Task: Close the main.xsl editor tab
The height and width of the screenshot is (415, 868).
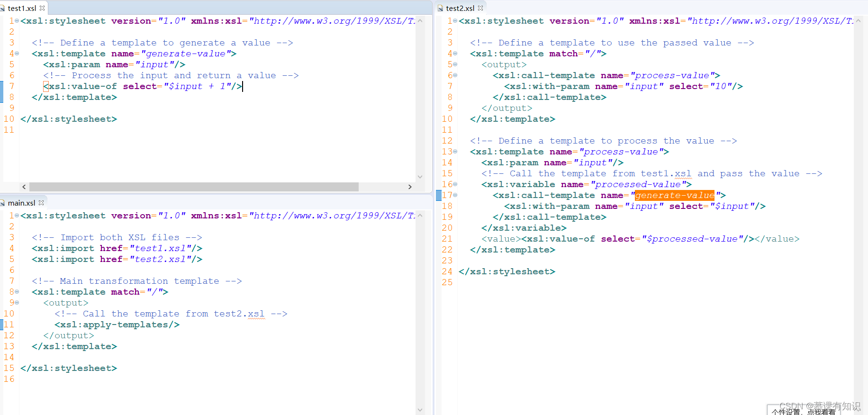Action: (x=41, y=203)
